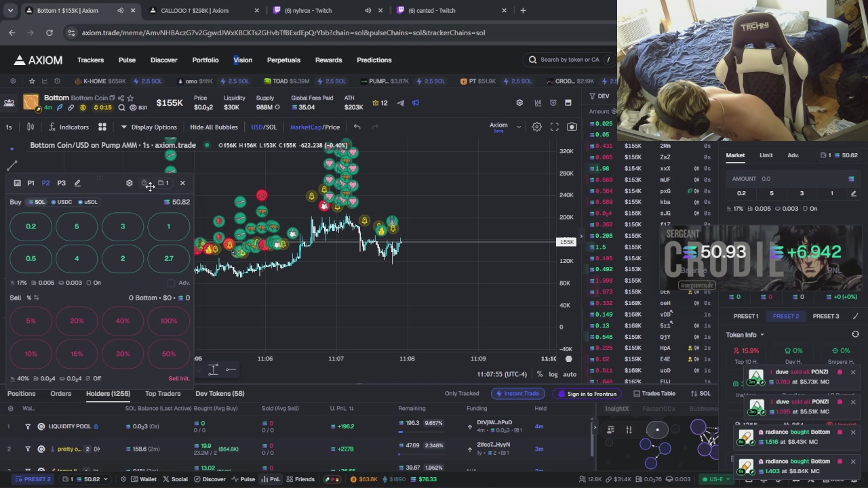Undo the last chart action
The image size is (868, 488).
click(x=357, y=127)
